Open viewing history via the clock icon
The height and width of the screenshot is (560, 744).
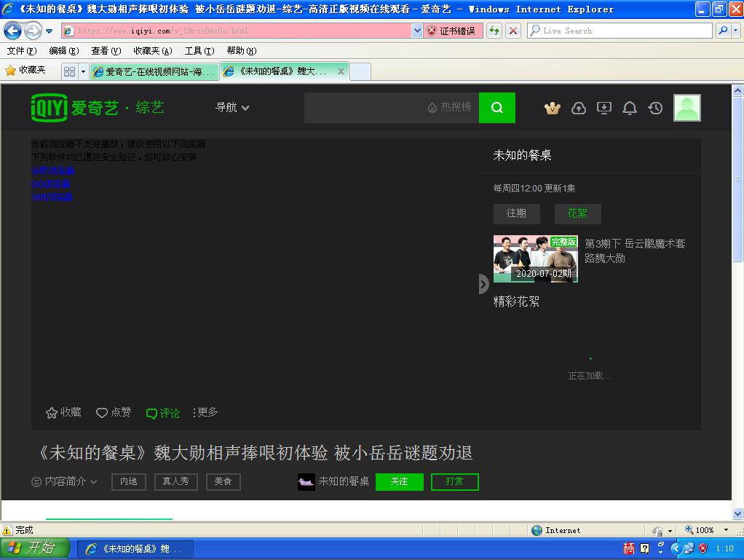[x=655, y=108]
